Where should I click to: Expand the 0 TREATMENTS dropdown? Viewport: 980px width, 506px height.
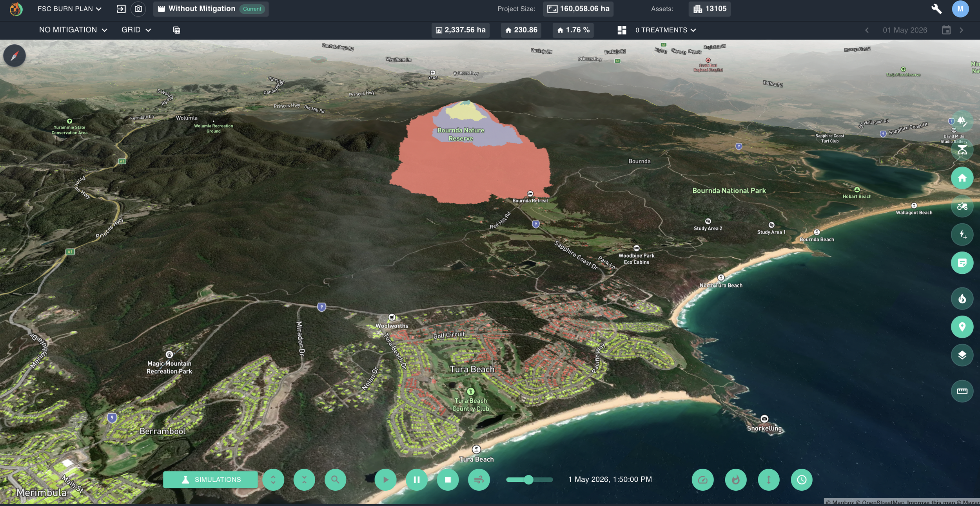[666, 30]
